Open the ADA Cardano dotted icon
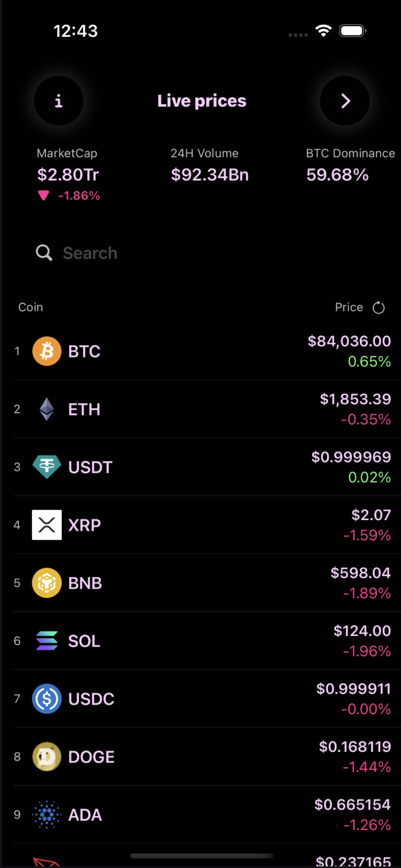The height and width of the screenshot is (868, 401). point(47,815)
